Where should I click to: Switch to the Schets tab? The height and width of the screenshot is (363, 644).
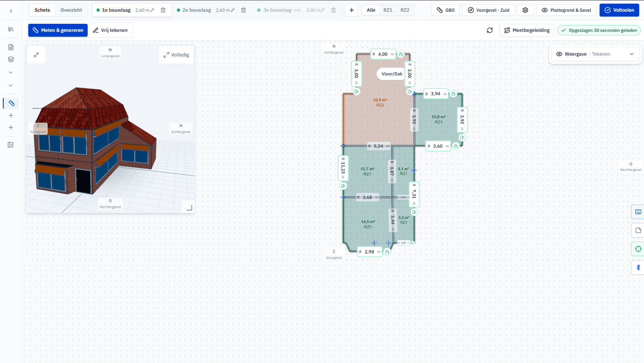[42, 10]
